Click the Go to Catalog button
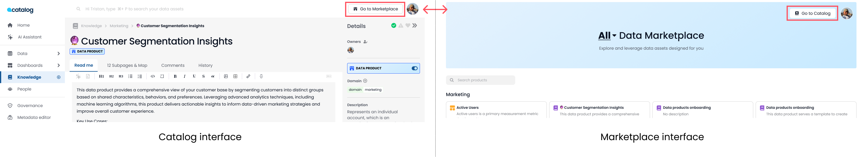The height and width of the screenshot is (157, 868). [812, 14]
